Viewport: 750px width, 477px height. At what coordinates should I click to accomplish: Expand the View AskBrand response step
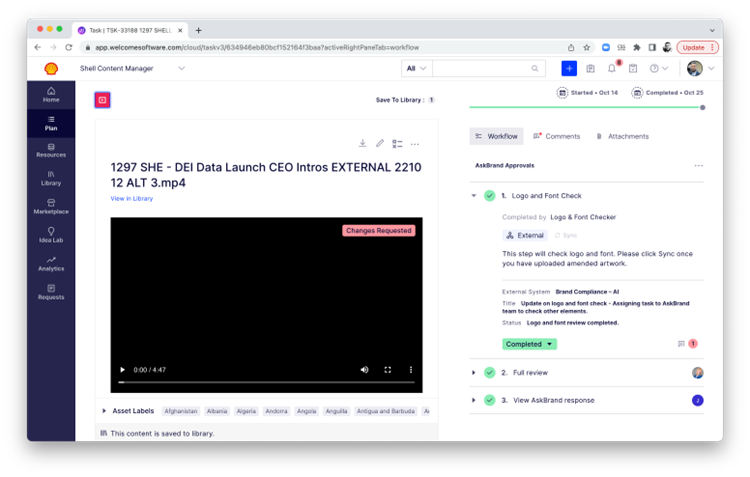(474, 400)
